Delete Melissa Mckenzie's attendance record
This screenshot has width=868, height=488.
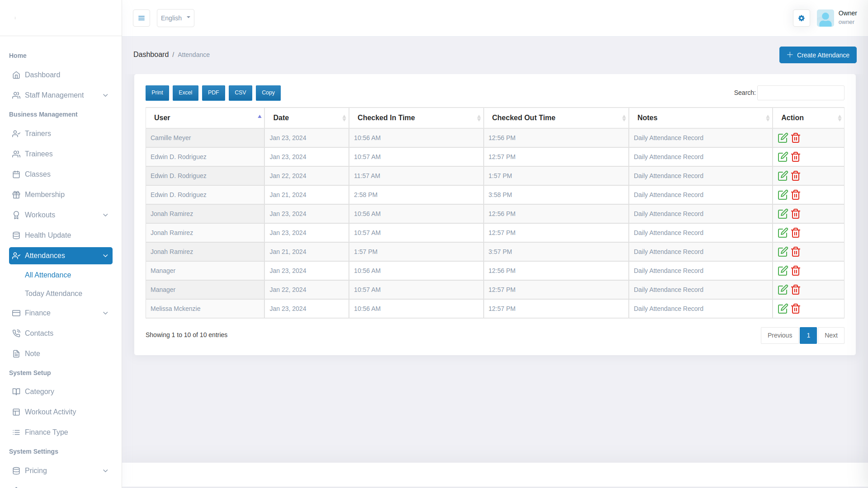point(796,309)
